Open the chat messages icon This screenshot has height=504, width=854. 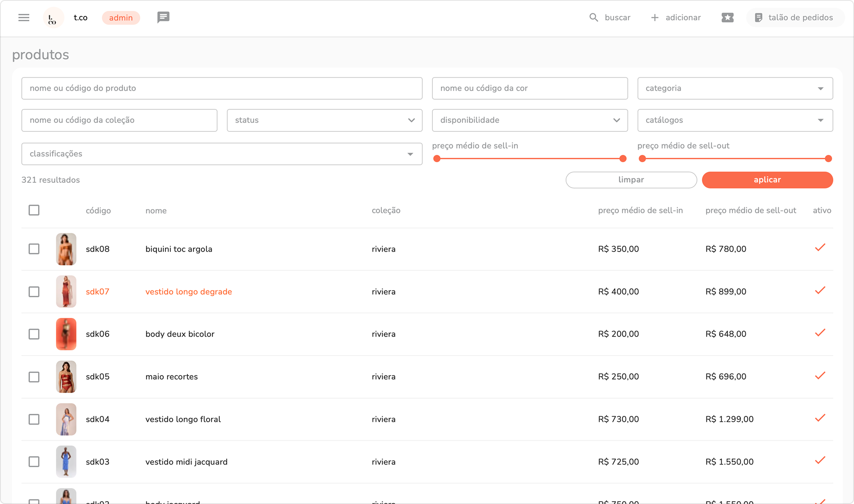tap(163, 17)
